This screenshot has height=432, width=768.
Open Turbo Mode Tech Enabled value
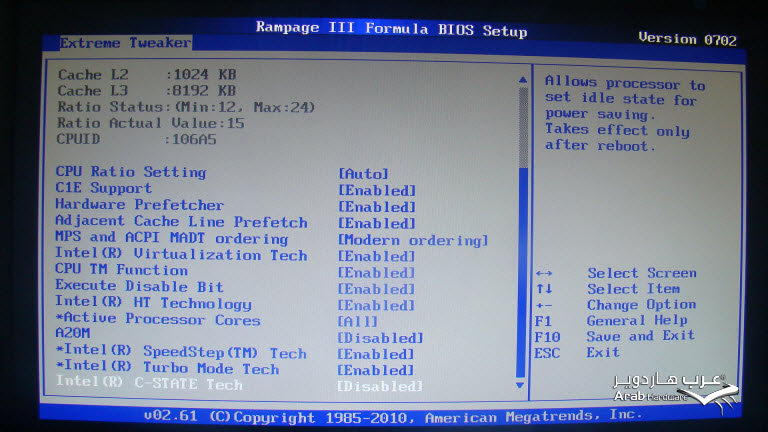(x=376, y=370)
